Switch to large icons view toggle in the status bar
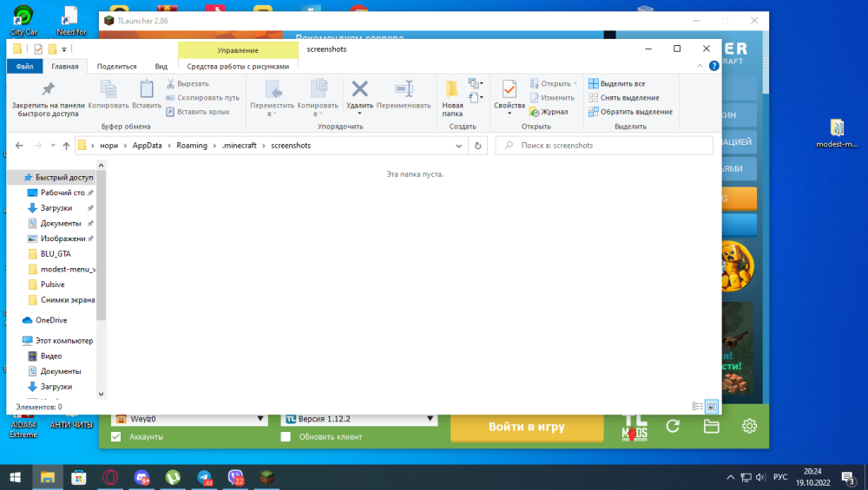This screenshot has width=868, height=490. point(712,407)
